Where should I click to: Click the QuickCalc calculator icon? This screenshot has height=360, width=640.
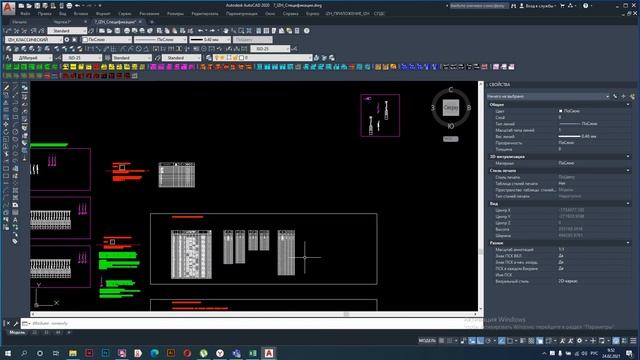(297, 31)
